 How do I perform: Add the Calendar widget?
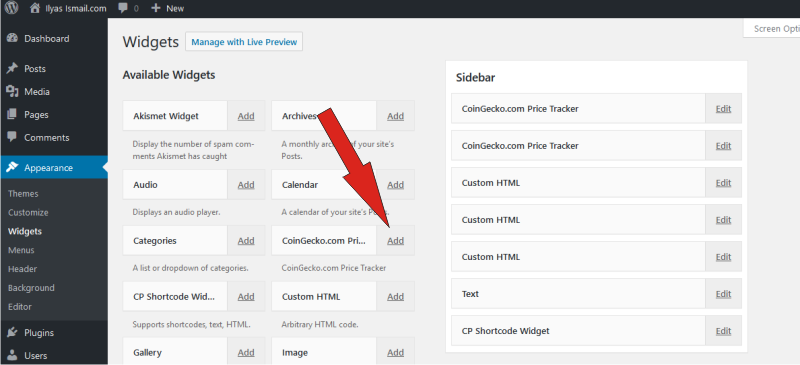[395, 185]
